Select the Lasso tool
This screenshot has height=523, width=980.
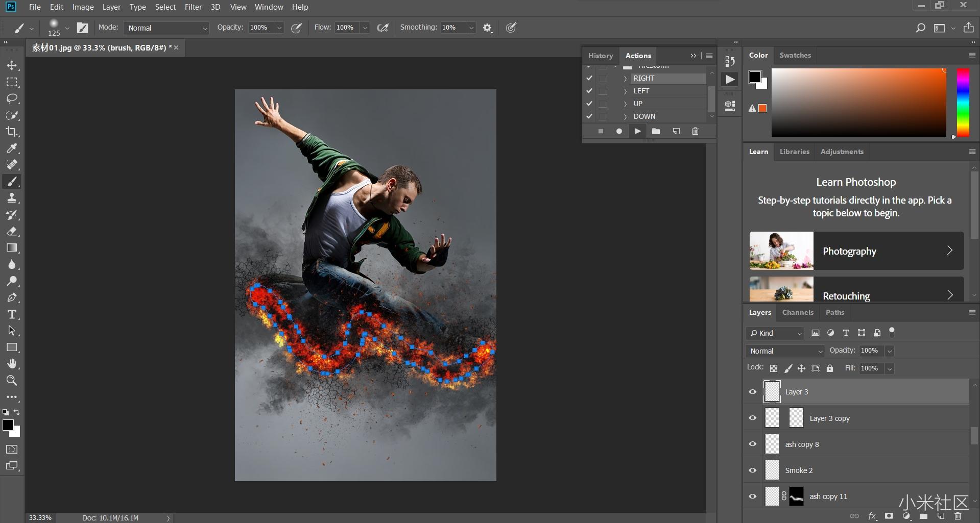[12, 98]
